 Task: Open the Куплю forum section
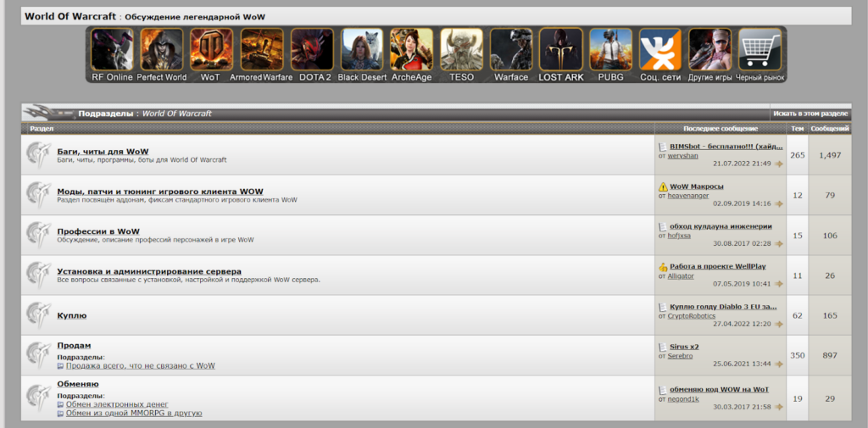pyautogui.click(x=71, y=315)
